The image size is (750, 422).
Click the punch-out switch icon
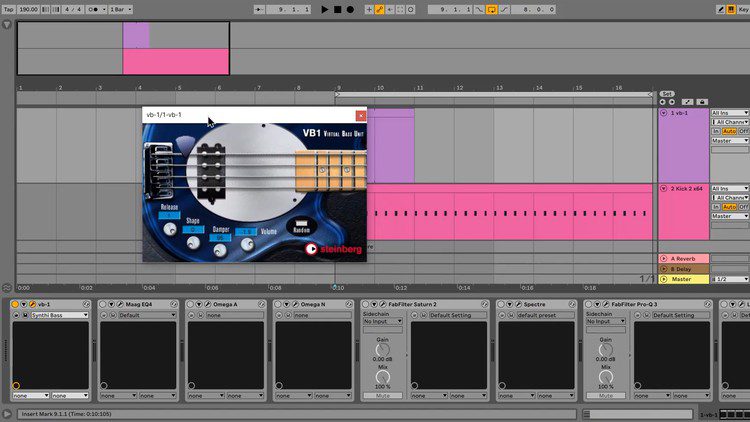pyautogui.click(x=504, y=9)
